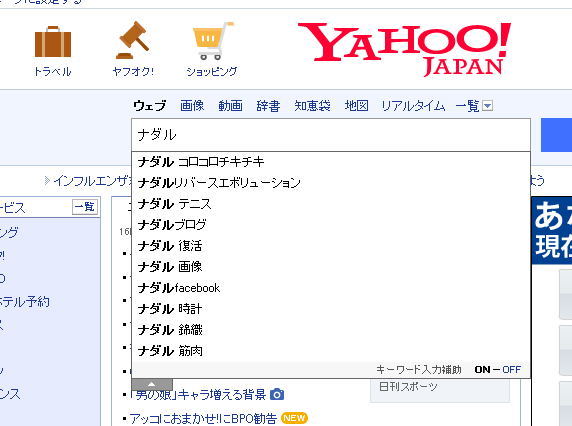
Task: Open the Travel briefcase icon
Action: tap(53, 42)
